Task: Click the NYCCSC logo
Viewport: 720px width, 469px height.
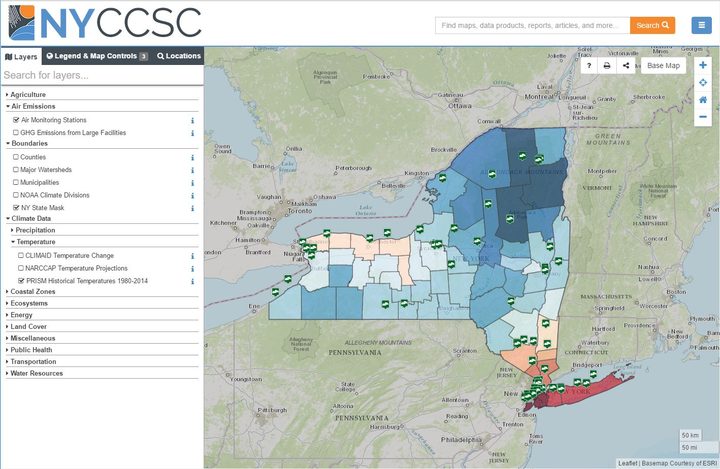Action: tap(105, 23)
